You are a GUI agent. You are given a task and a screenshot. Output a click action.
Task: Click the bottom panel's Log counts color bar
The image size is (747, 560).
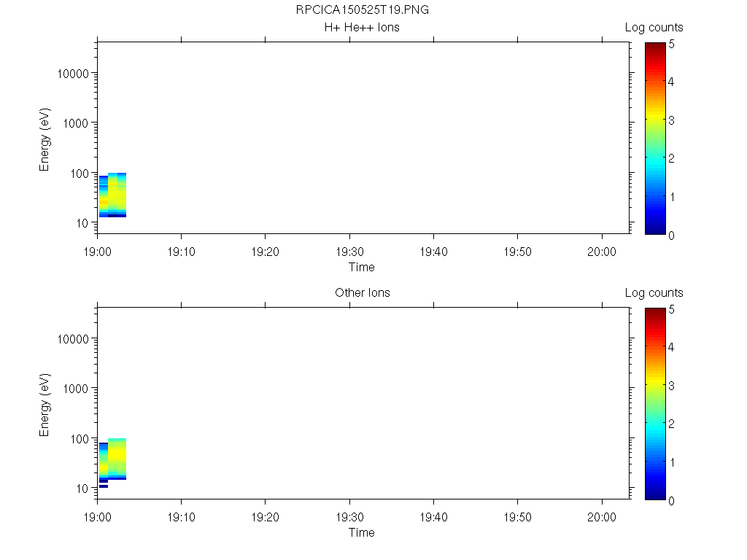[655, 404]
